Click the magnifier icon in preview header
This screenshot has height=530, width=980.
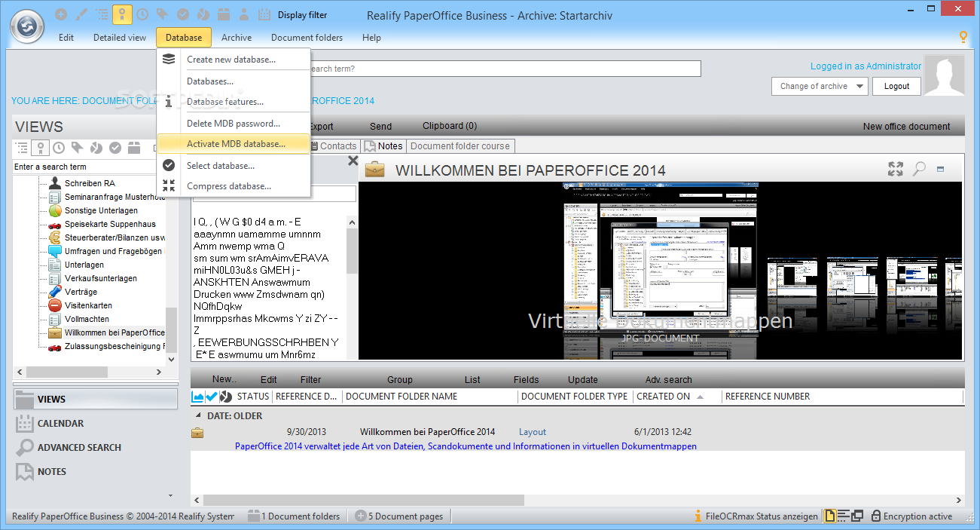919,169
